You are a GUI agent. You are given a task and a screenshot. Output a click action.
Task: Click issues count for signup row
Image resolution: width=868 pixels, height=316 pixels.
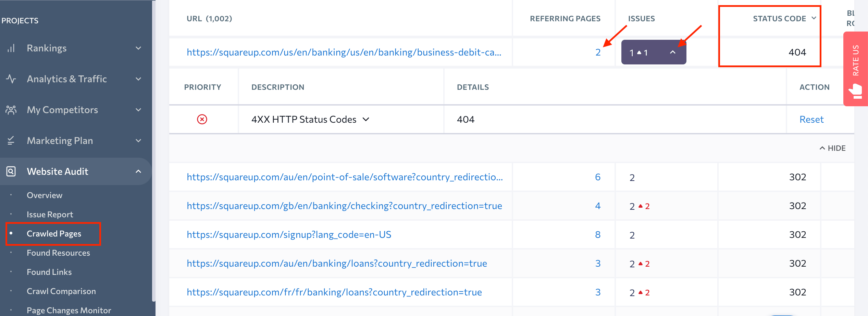632,235
